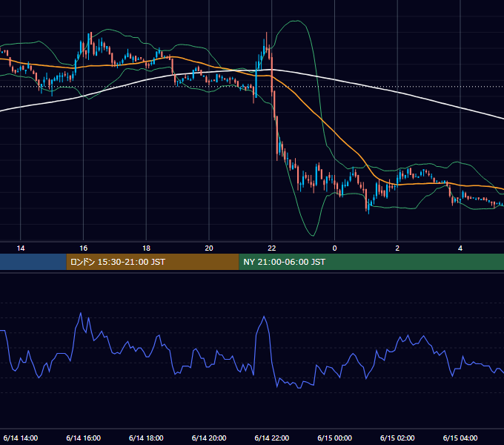The height and width of the screenshot is (445, 504).
Task: Click the 22 hour axis label
Action: (272, 248)
